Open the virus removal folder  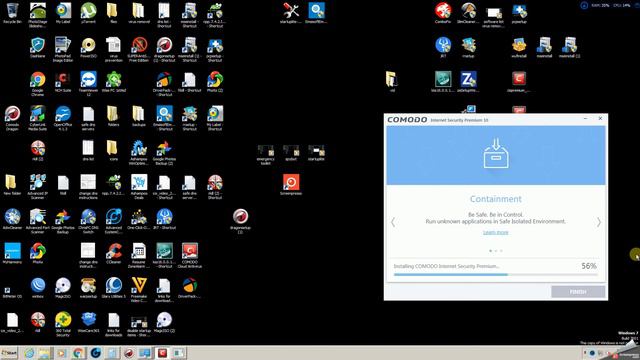pyautogui.click(x=139, y=13)
